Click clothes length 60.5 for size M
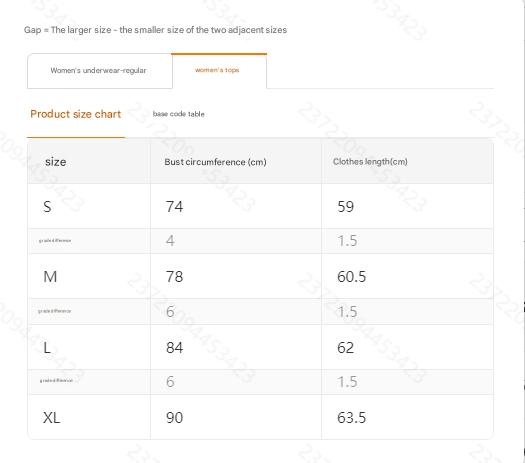 352,277
